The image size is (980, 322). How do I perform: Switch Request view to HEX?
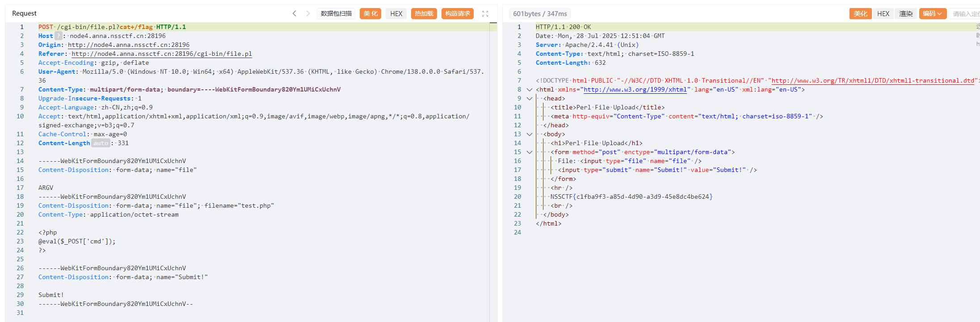[396, 13]
